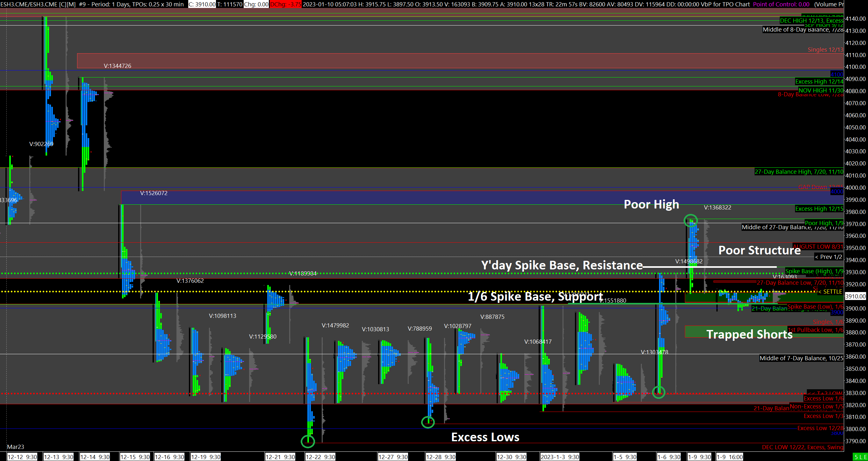This screenshot has height=461, width=868.
Task: Select 'Excess Lows' text annotation
Action: 485,437
